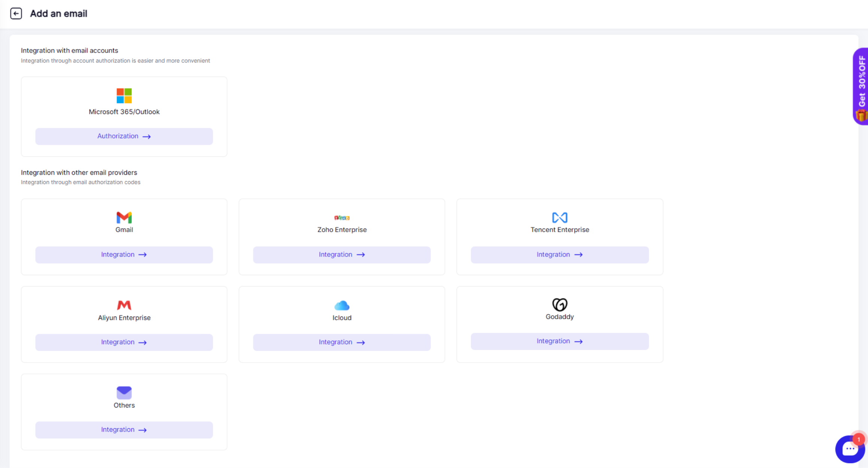The width and height of the screenshot is (868, 468).
Task: Start Others Integration
Action: click(x=124, y=430)
